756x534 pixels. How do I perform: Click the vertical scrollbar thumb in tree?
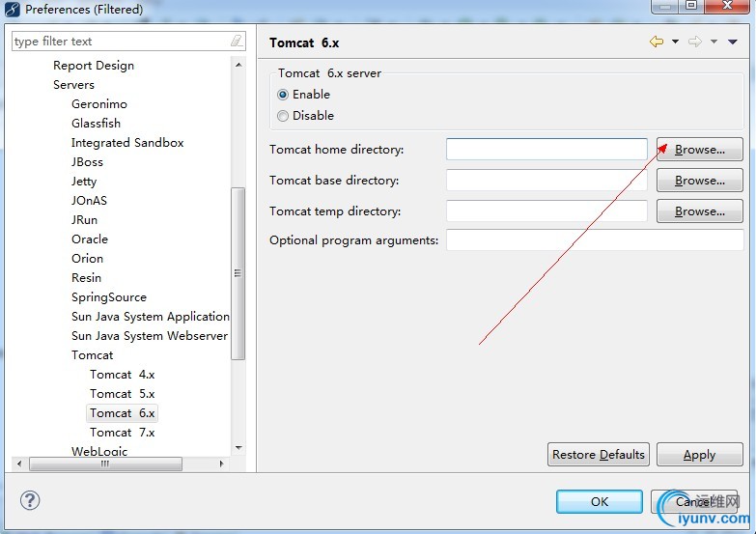pyautogui.click(x=238, y=273)
